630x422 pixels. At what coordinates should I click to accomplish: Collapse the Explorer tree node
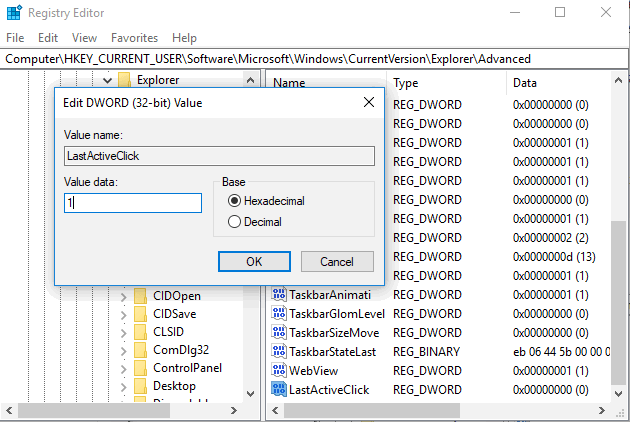tap(107, 80)
